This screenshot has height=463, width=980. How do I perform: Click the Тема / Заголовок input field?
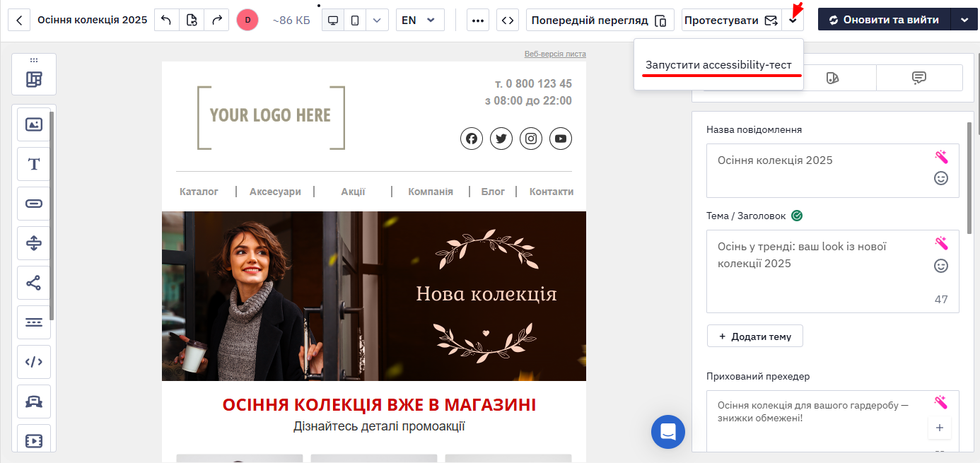[x=833, y=271]
